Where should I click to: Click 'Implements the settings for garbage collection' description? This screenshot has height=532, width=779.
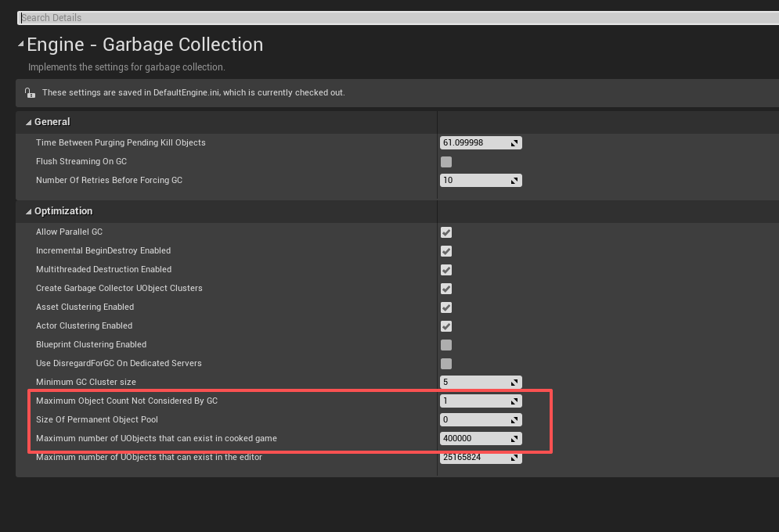tap(127, 67)
